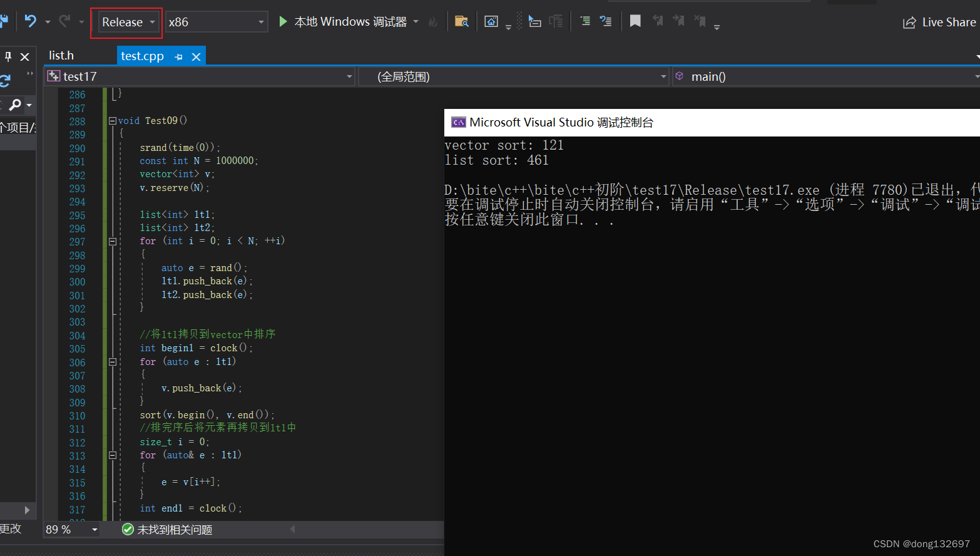Click the 'lt2.push_back(e);' line
980x556 pixels.
coord(207,295)
